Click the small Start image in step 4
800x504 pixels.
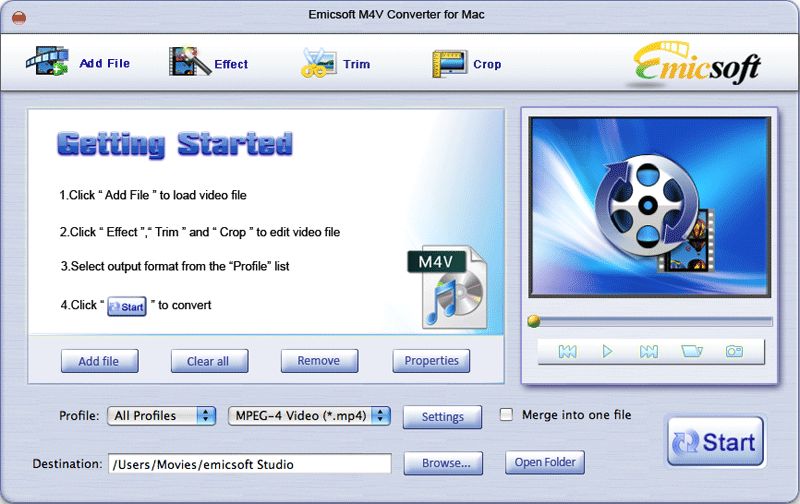click(x=127, y=307)
